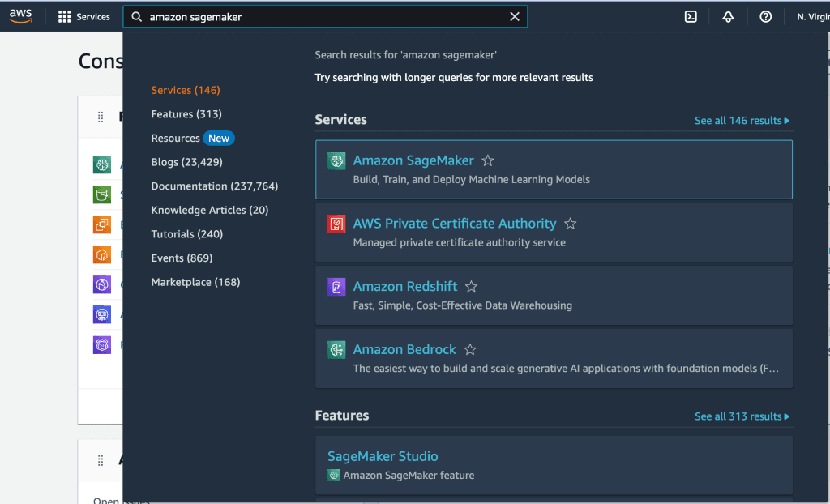Screen dimensions: 830x504
Task: Click the blue-purple chat icon in console widget
Action: click(102, 314)
